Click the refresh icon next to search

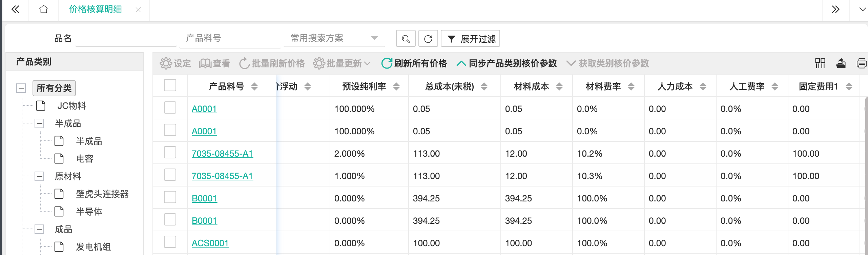tap(428, 39)
